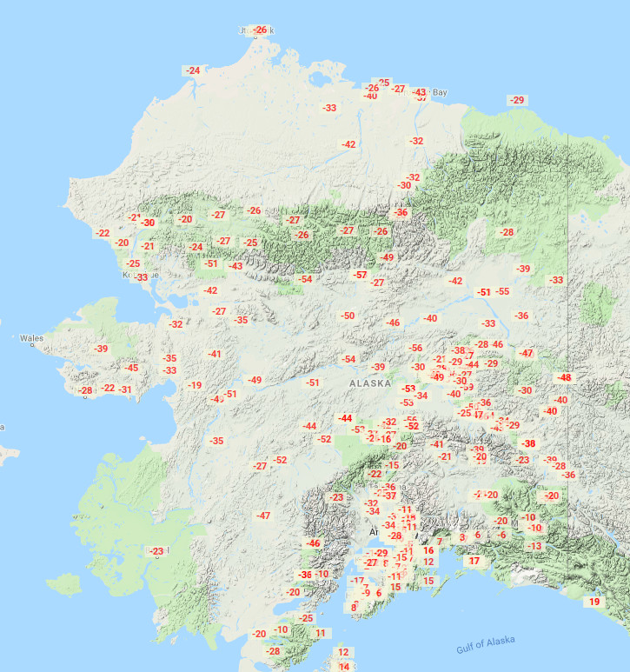Click the ALASKA state label
Viewport: 630px width, 672px height.
coord(370,383)
